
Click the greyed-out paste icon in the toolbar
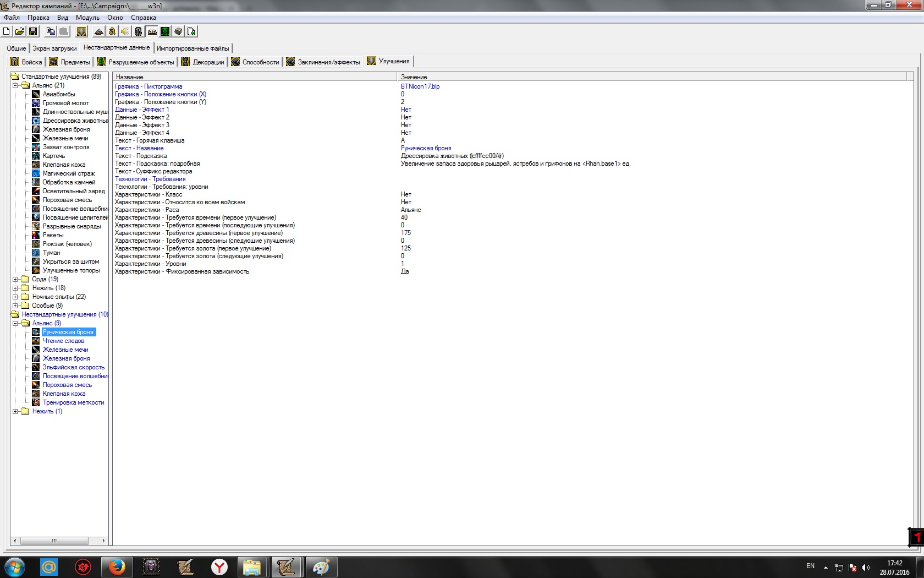64,31
